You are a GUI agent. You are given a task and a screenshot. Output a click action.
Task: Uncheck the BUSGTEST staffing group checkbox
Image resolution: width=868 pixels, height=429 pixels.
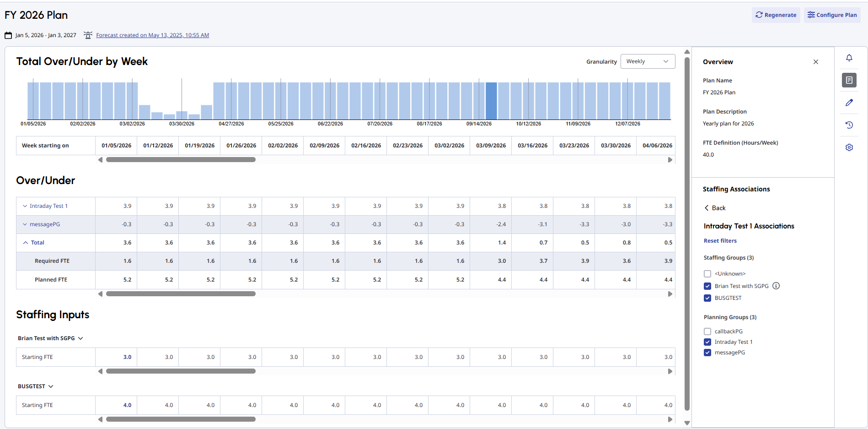pos(707,298)
